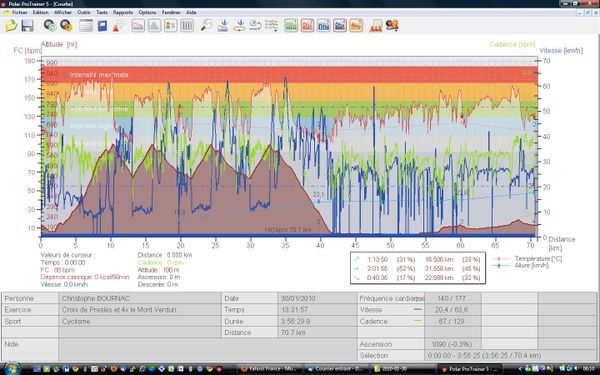Show the curve graph view icon
This screenshot has height=375, width=600.
coord(138,26)
